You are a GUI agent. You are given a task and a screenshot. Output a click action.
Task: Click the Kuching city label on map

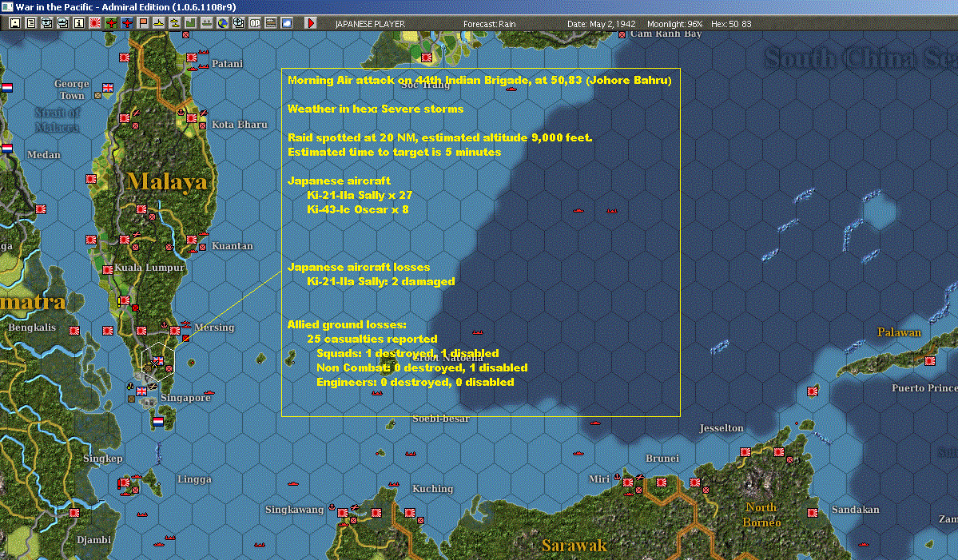pyautogui.click(x=432, y=489)
